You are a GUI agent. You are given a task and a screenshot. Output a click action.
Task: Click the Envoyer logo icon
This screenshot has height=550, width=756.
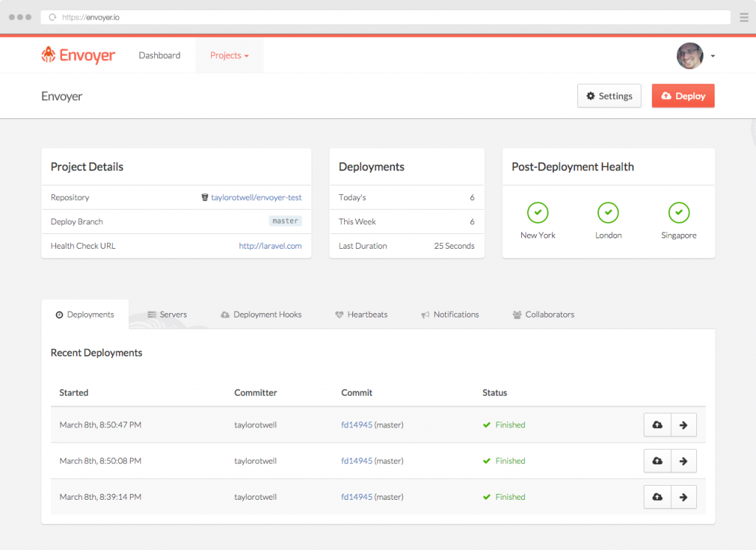tap(49, 55)
